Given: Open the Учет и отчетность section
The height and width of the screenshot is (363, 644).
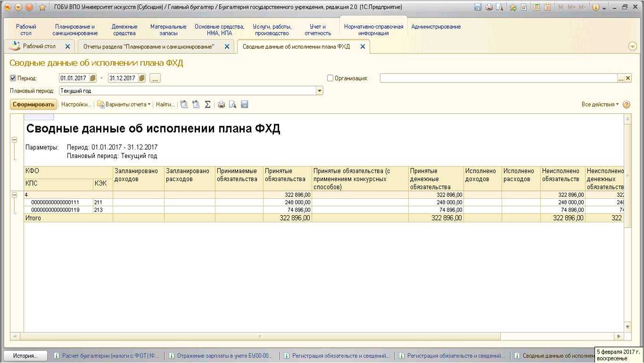Looking at the screenshot, I should point(318,30).
